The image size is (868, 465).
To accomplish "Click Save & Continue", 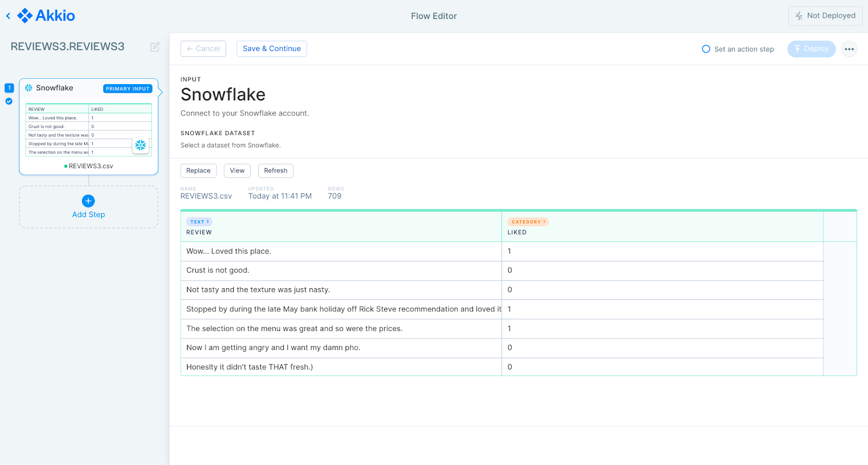I will click(272, 49).
